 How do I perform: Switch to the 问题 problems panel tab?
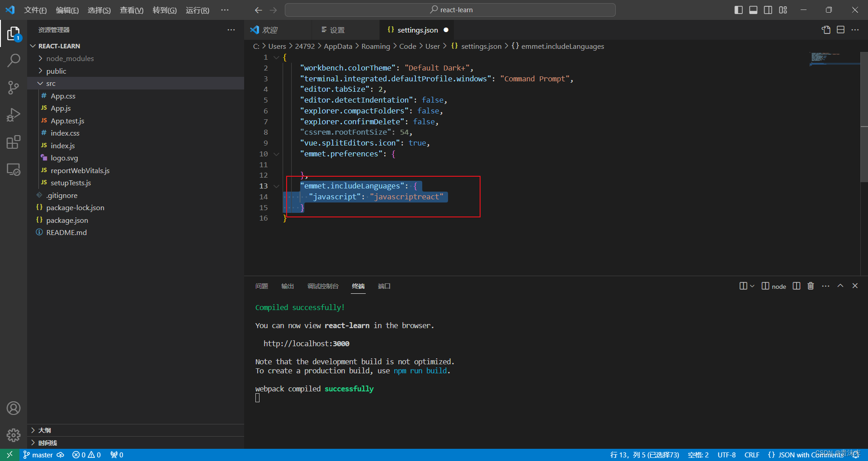(x=262, y=286)
